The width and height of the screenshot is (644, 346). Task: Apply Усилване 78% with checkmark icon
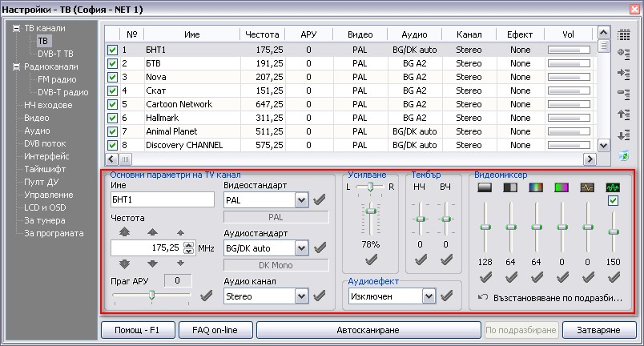point(371,259)
